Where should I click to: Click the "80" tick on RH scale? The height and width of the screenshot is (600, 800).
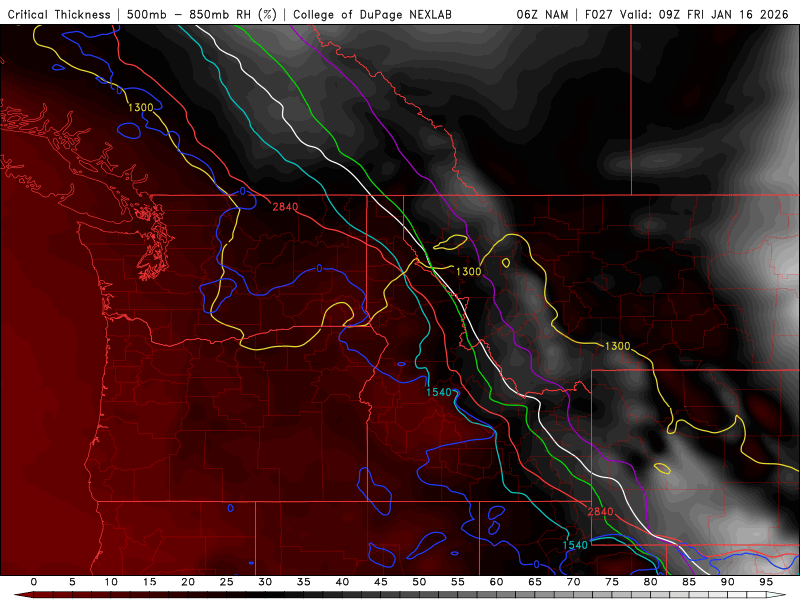tap(651, 582)
